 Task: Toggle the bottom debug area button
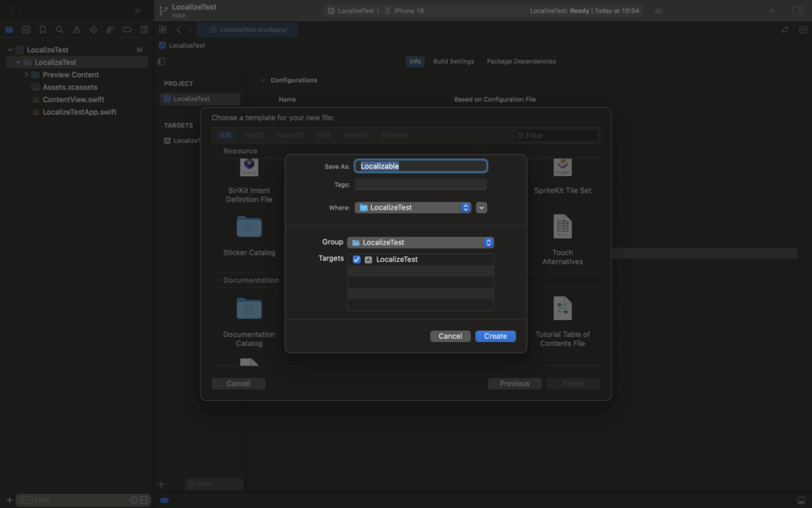pyautogui.click(x=801, y=500)
